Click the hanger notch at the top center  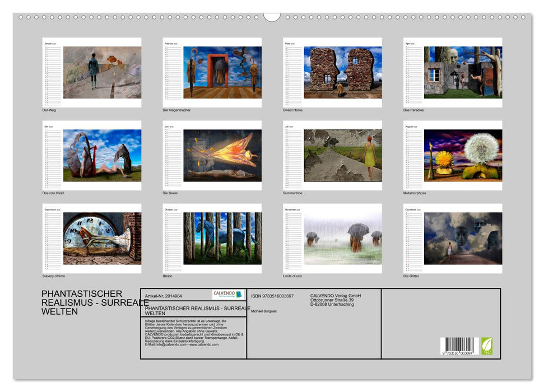point(272,16)
